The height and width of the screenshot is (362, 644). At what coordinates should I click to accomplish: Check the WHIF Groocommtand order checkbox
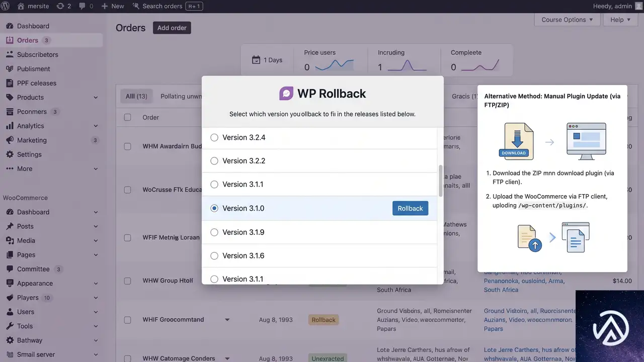pyautogui.click(x=127, y=320)
